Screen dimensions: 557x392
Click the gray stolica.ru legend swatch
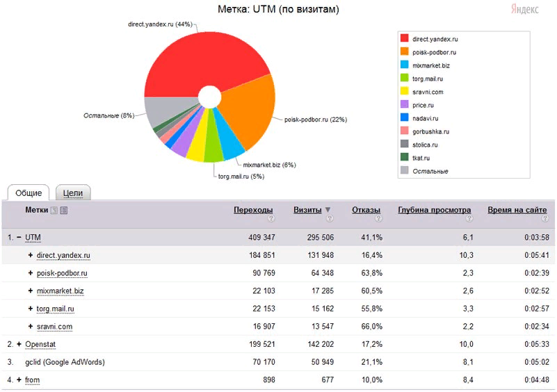click(404, 143)
